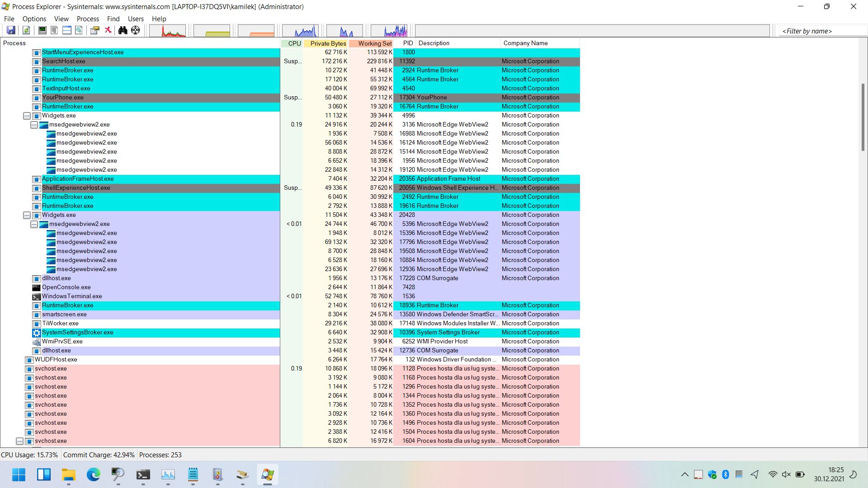Viewport: 868px width, 488px height.
Task: Unmute the volume in the taskbar
Action: click(x=786, y=474)
